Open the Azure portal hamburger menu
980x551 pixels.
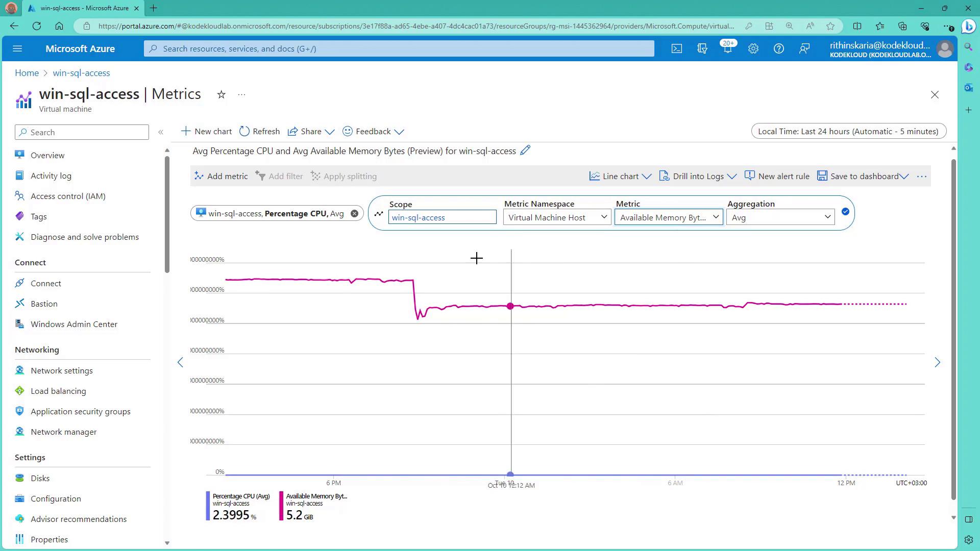click(17, 49)
